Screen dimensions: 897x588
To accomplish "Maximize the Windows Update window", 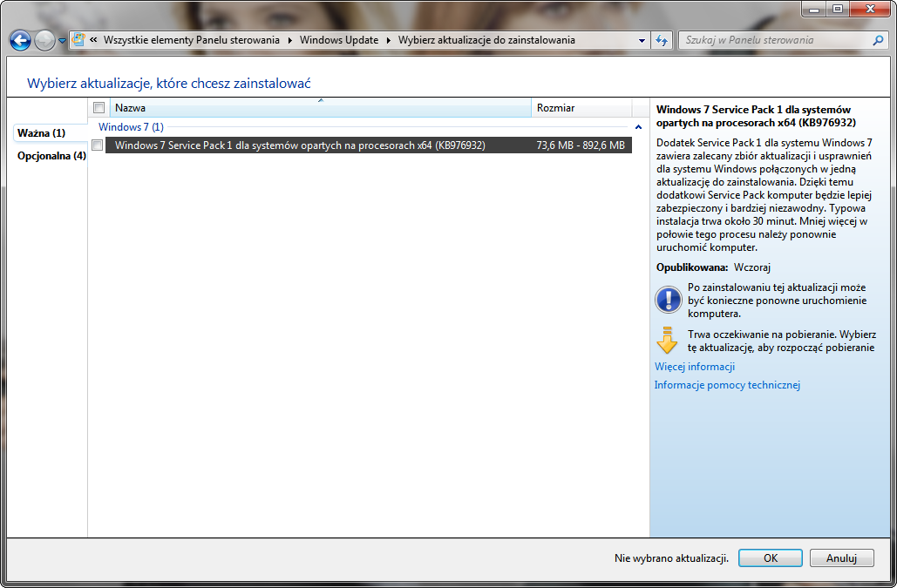I will (x=838, y=9).
